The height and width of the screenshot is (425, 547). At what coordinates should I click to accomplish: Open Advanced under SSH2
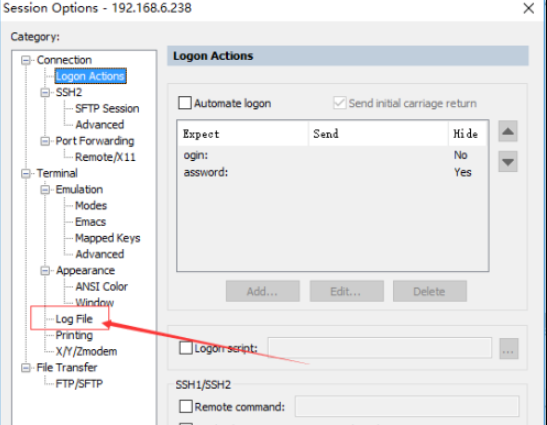tap(100, 125)
